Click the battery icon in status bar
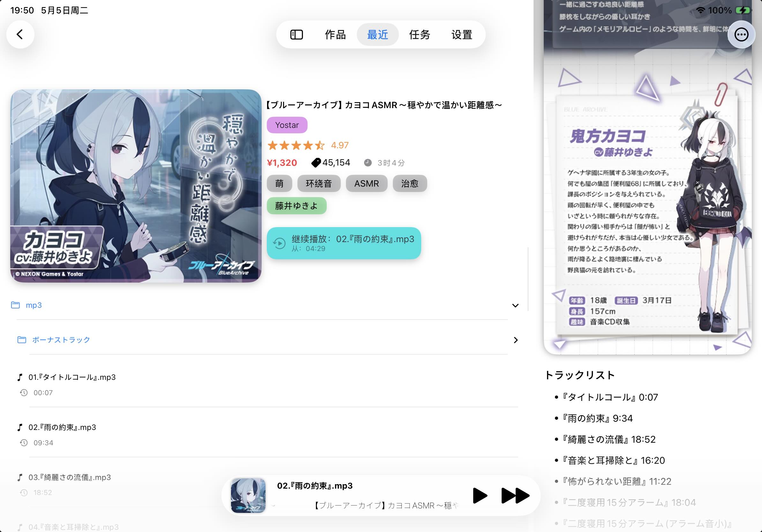Viewport: 762px width, 532px height. [x=743, y=11]
